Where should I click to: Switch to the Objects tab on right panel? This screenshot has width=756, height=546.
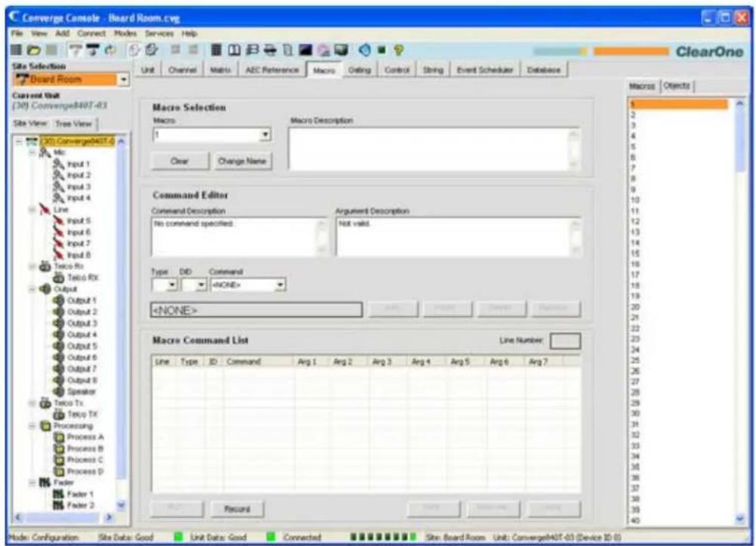click(676, 86)
